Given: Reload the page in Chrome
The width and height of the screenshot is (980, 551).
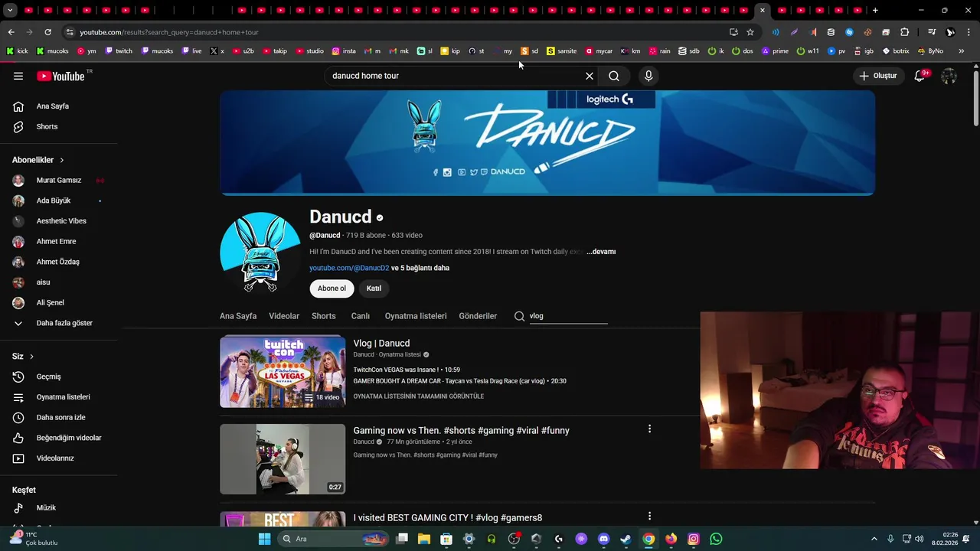Looking at the screenshot, I should 47,32.
